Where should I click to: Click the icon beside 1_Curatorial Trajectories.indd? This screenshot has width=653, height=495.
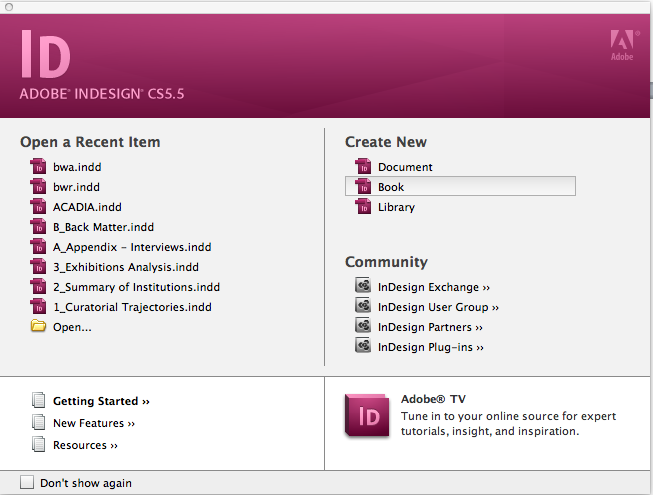point(38,306)
